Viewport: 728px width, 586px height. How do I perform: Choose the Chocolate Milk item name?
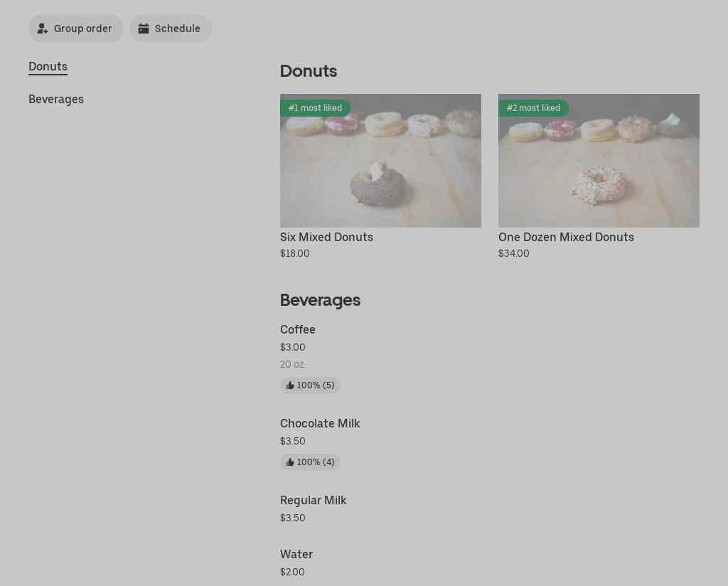click(x=320, y=424)
